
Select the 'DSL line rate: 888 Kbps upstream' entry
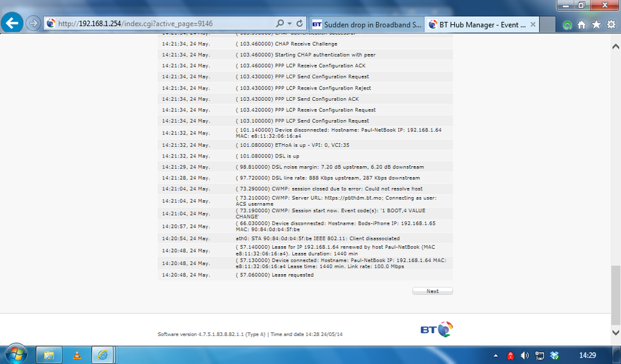(x=305, y=178)
